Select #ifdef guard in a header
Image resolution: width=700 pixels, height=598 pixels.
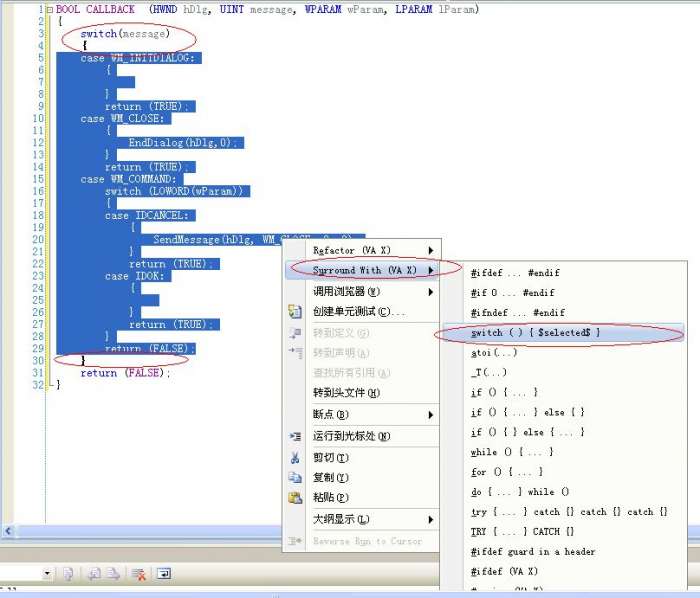pyautogui.click(x=563, y=552)
